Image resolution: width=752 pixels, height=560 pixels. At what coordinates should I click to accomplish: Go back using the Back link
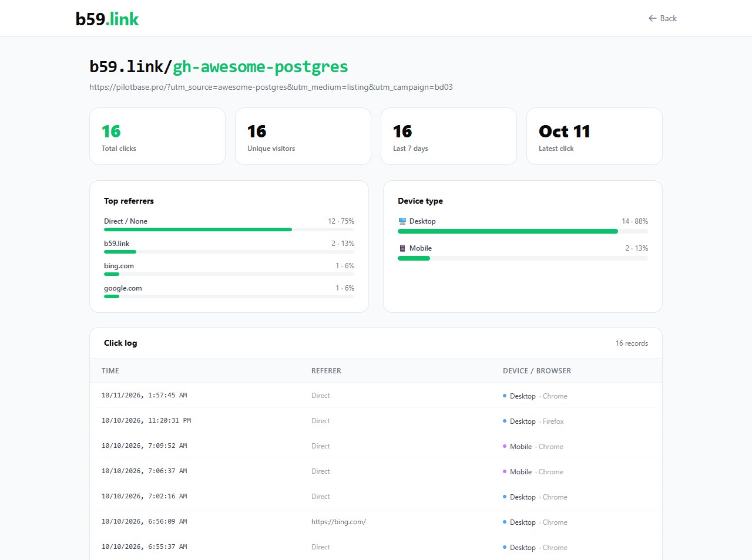click(x=663, y=18)
